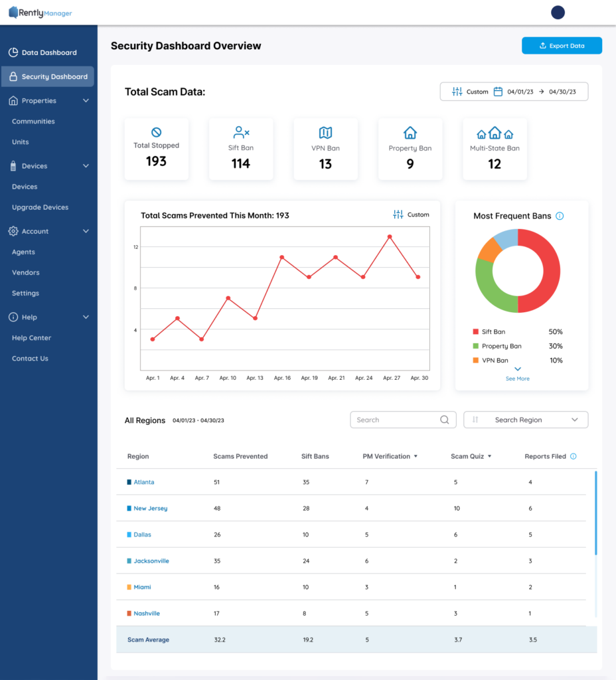Viewport: 616px width, 680px height.
Task: Click the red Sift Ban legend swatch
Action: tap(475, 332)
